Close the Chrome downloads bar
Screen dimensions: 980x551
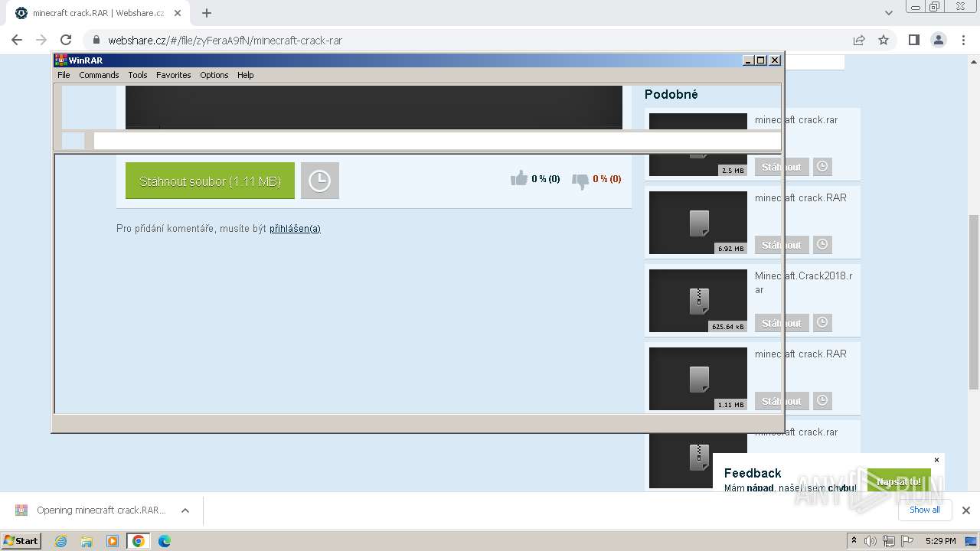pos(966,510)
